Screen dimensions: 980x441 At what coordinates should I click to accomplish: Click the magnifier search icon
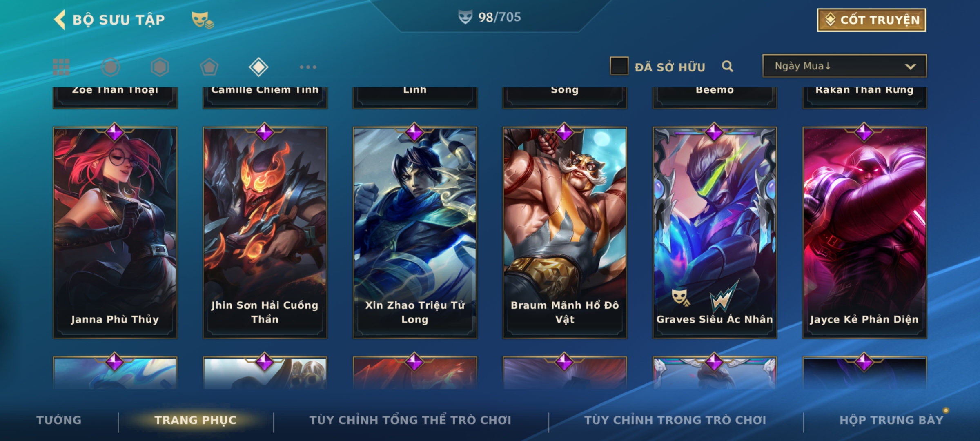(727, 66)
